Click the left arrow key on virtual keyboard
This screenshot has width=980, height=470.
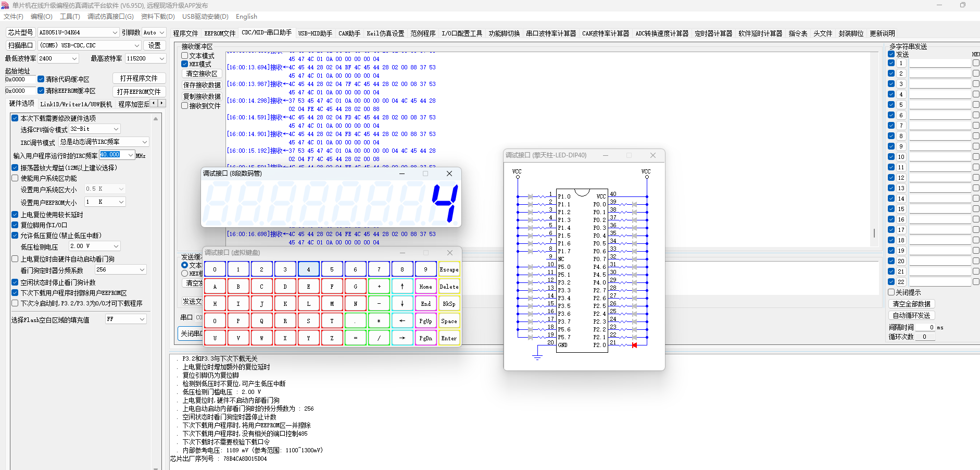402,321
